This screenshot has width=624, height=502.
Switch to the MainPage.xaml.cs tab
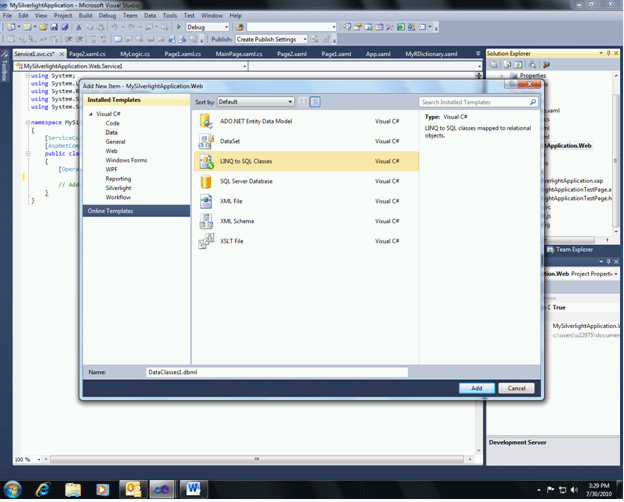click(239, 54)
